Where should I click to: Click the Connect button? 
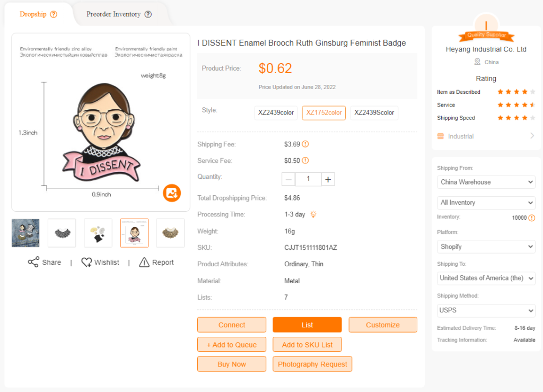tap(232, 325)
